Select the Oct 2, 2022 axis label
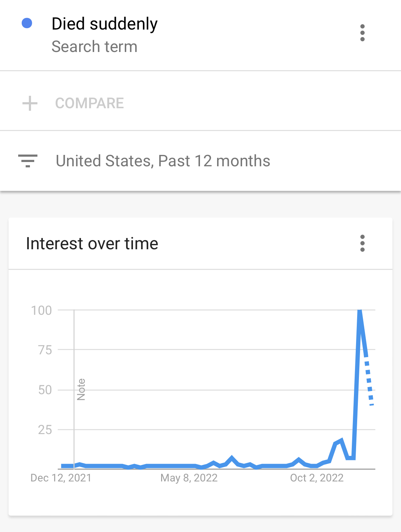The width and height of the screenshot is (401, 532). 317,478
